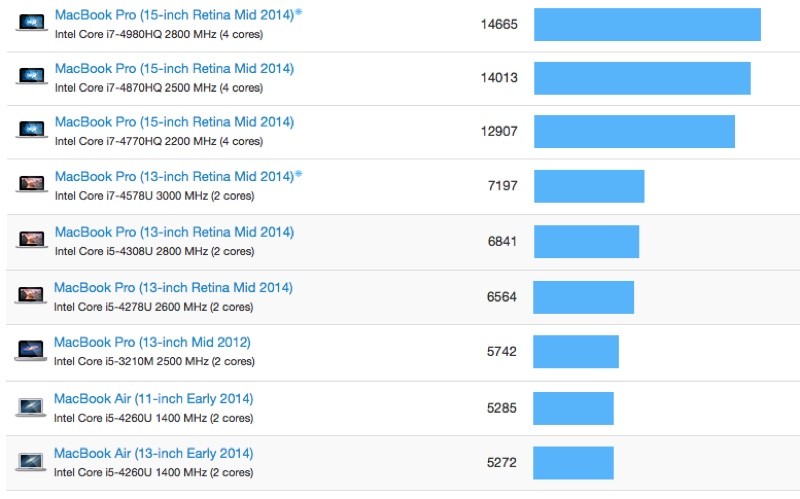800x499 pixels.
Task: Open MacBook Air (11-inch Early 2014) link
Action: 154,399
